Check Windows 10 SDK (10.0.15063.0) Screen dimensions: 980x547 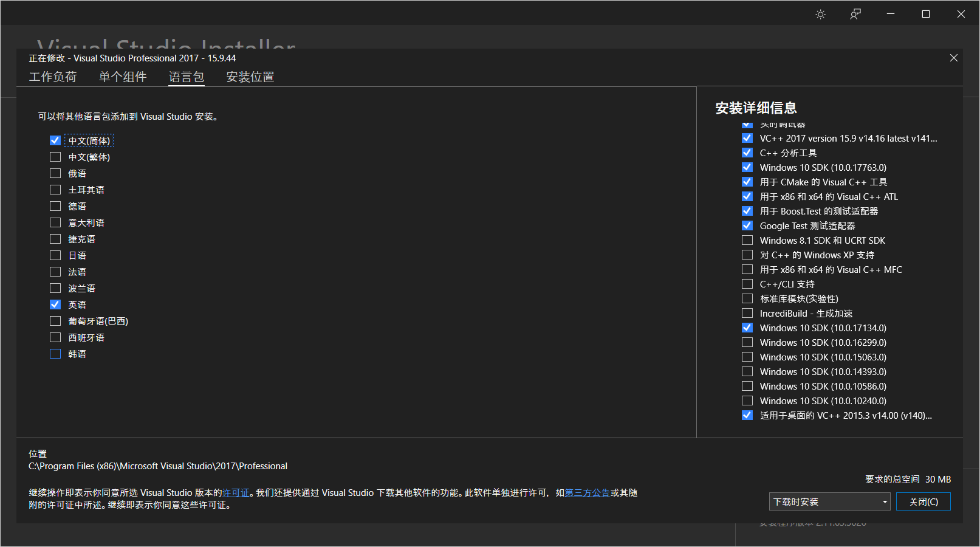(x=747, y=357)
